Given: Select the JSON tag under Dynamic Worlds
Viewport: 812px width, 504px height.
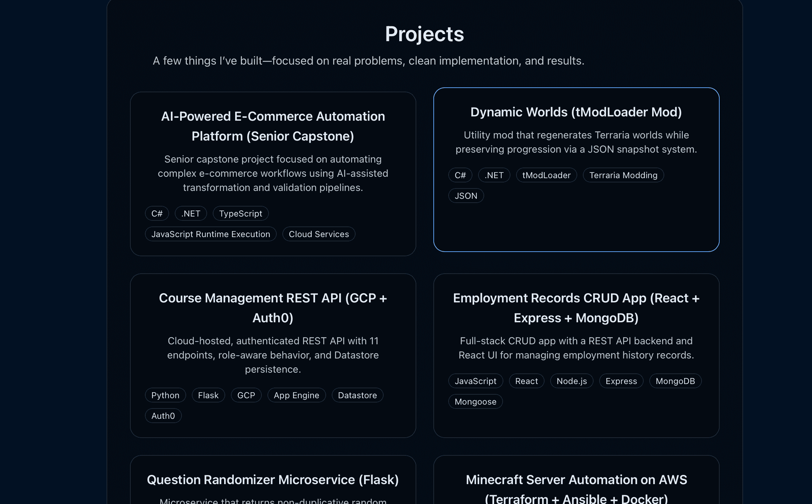Looking at the screenshot, I should [x=466, y=196].
